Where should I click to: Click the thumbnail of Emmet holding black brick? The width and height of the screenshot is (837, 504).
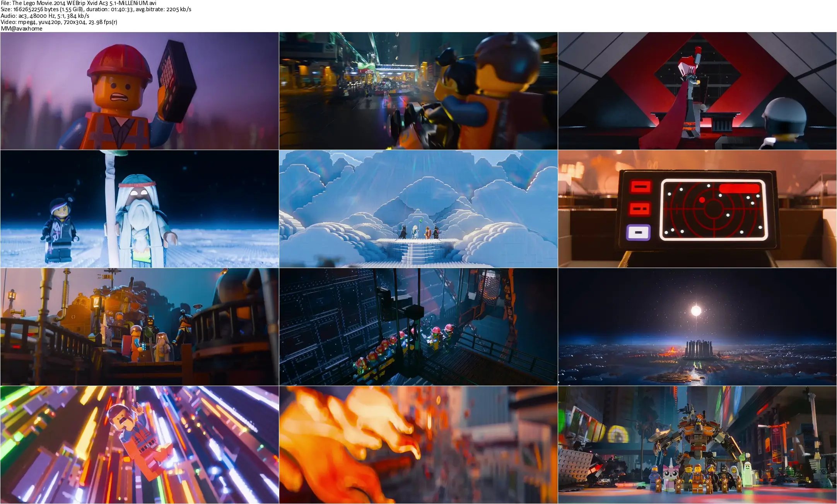(139, 91)
